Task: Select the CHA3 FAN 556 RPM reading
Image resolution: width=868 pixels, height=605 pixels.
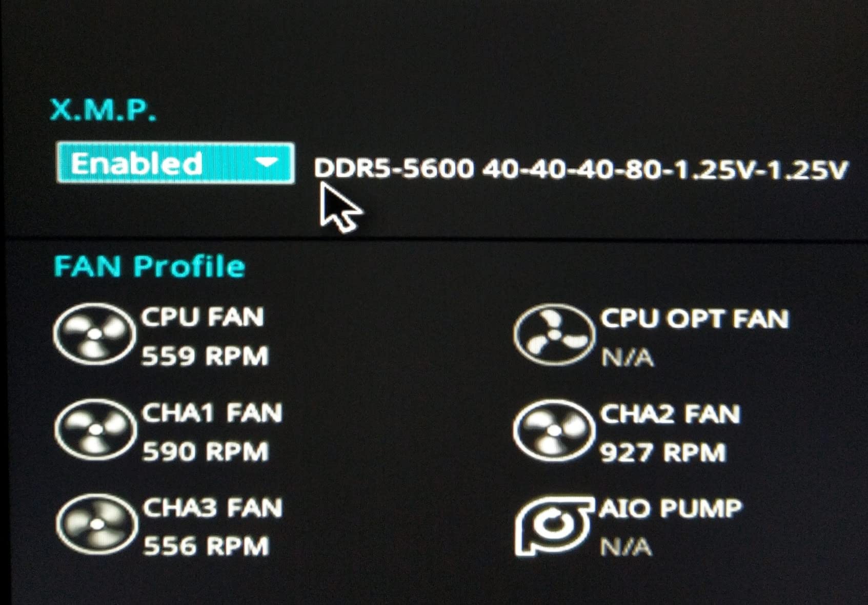Action: coord(206,546)
